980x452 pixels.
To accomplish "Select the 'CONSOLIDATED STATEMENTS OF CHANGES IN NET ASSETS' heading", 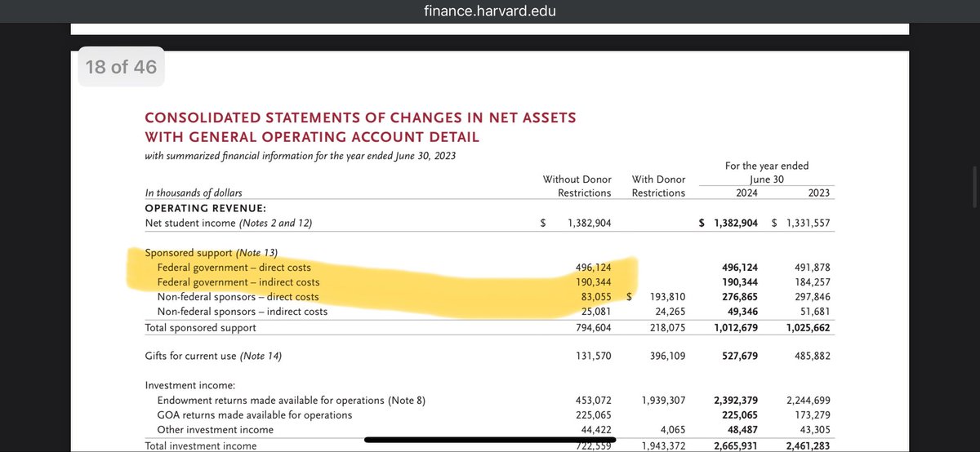I will click(x=360, y=117).
